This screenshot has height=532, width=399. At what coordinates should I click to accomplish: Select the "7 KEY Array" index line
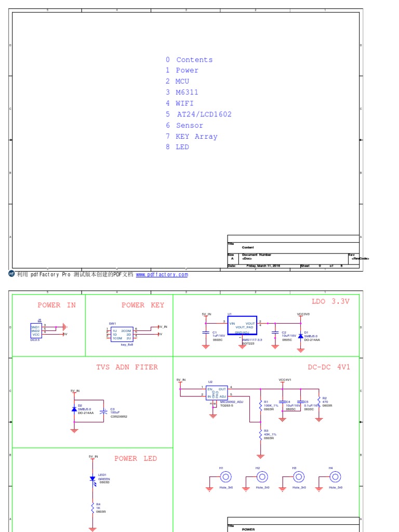191,137
